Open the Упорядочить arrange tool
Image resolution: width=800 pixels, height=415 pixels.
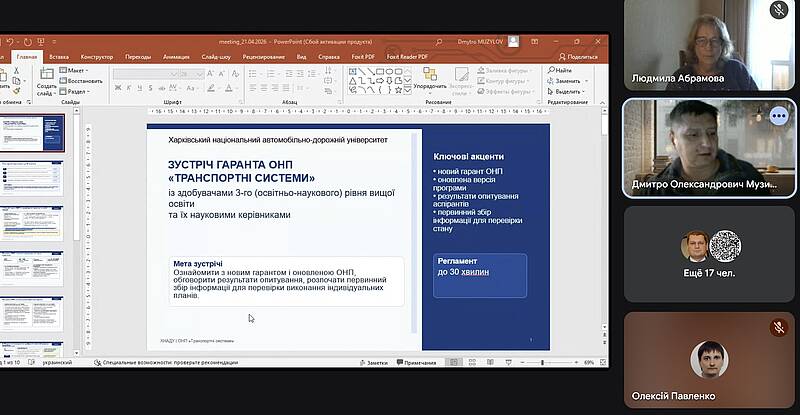pos(430,80)
